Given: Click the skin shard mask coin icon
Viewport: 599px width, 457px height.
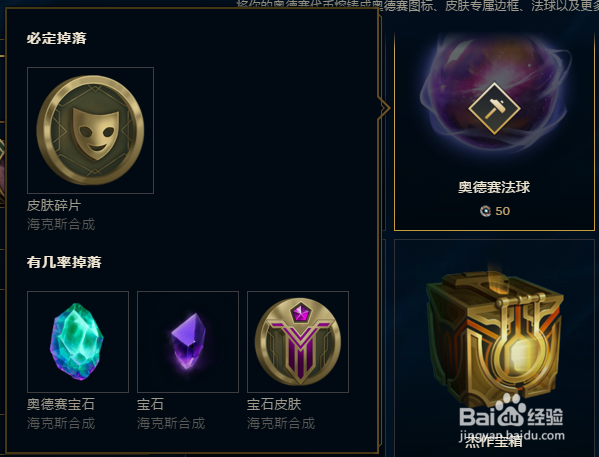Looking at the screenshot, I should coord(90,130).
